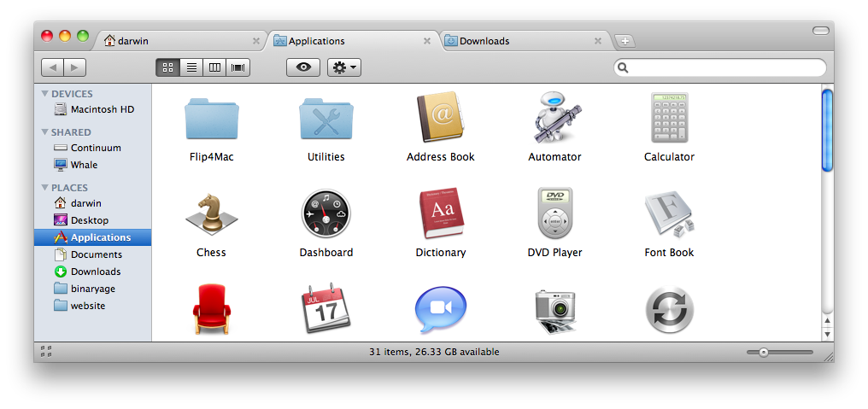This screenshot has width=868, height=409.
Task: Switch to the Downloads tab
Action: (525, 41)
